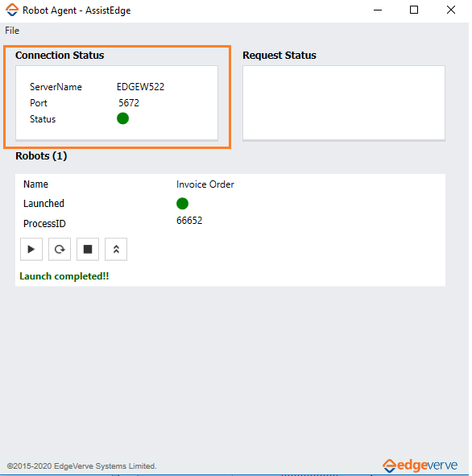Collapse robot details with double chevron icon

(x=116, y=249)
